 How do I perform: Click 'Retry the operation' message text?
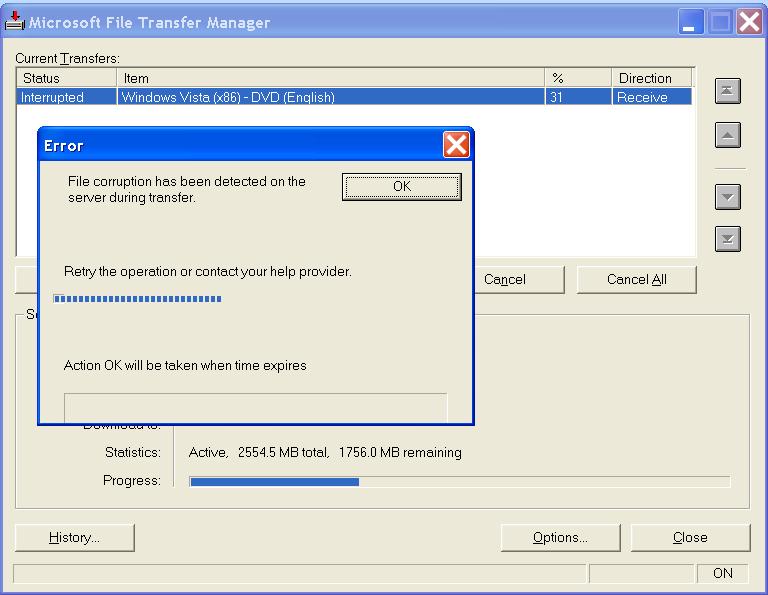point(208,271)
